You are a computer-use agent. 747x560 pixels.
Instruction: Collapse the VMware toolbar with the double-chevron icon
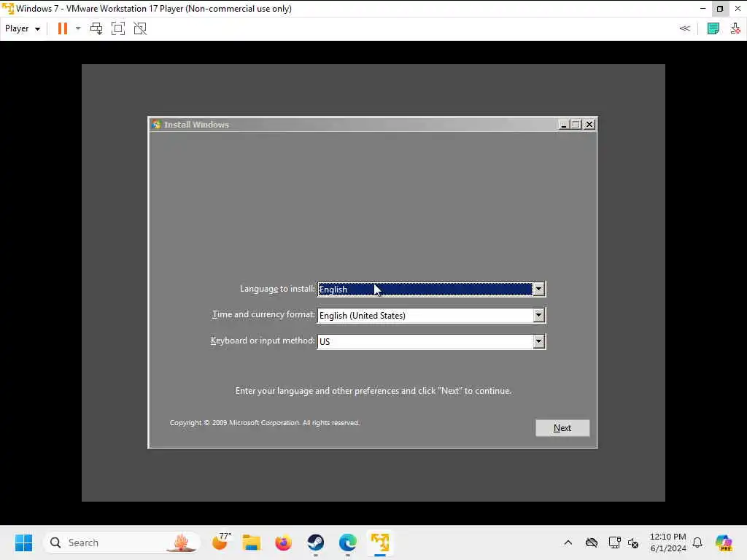(684, 28)
